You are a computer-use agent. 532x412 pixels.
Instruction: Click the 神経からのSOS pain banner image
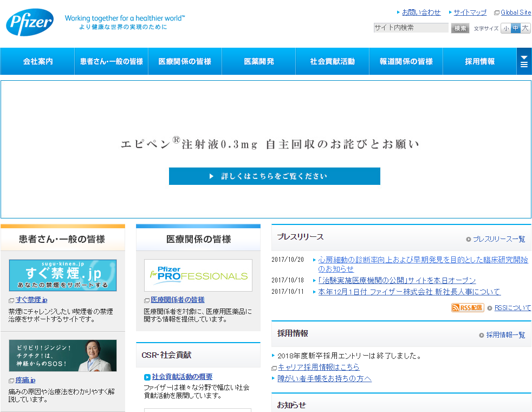[63, 355]
